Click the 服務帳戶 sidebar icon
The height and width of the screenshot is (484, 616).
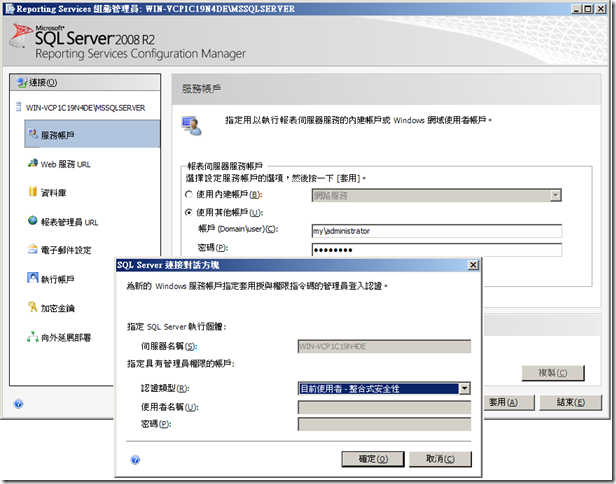coord(33,134)
